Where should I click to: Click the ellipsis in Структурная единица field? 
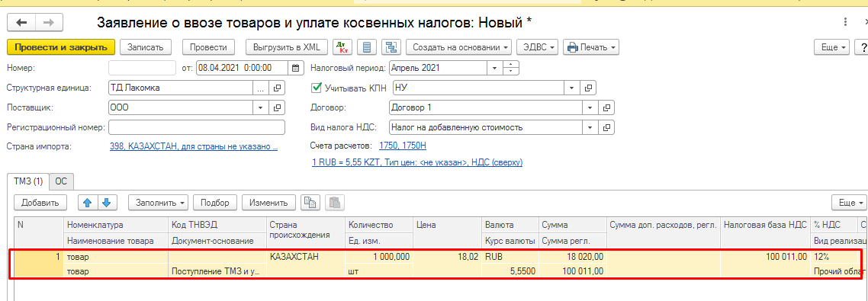coord(262,88)
